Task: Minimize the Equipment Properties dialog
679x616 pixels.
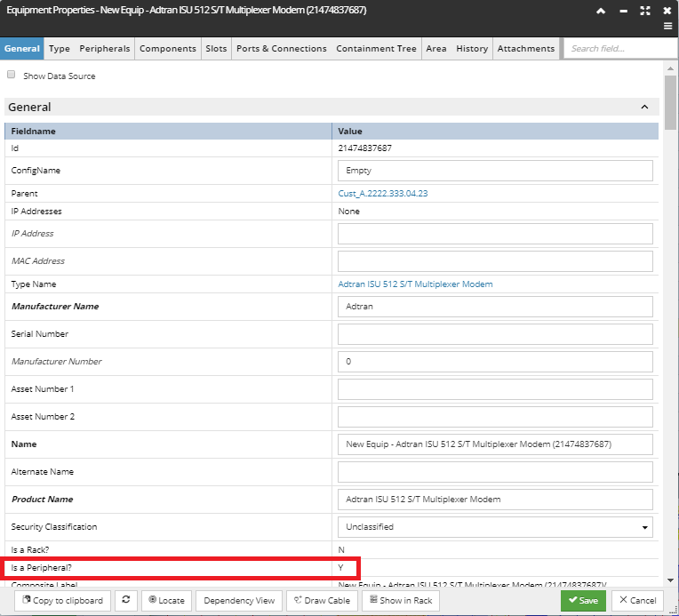Action: tap(623, 12)
